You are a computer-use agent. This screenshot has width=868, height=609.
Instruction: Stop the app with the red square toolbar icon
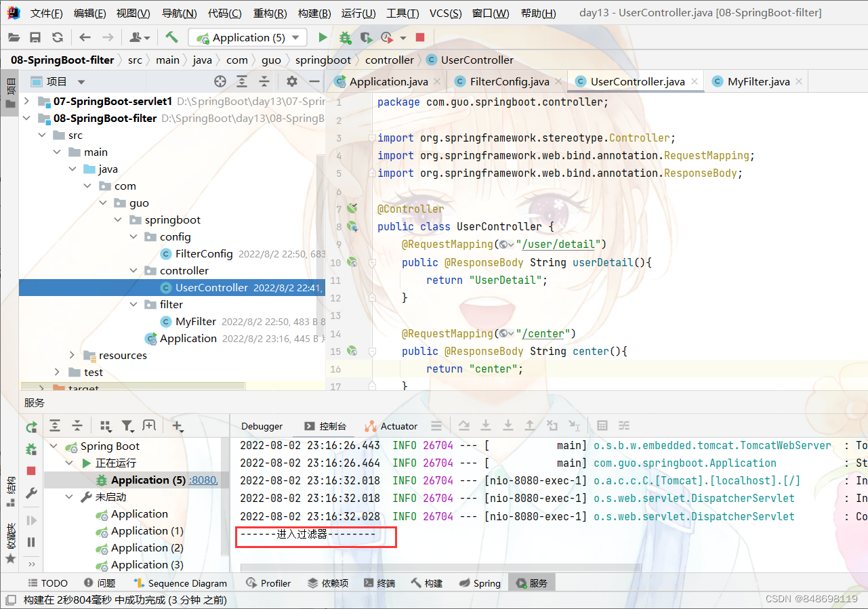pos(420,38)
